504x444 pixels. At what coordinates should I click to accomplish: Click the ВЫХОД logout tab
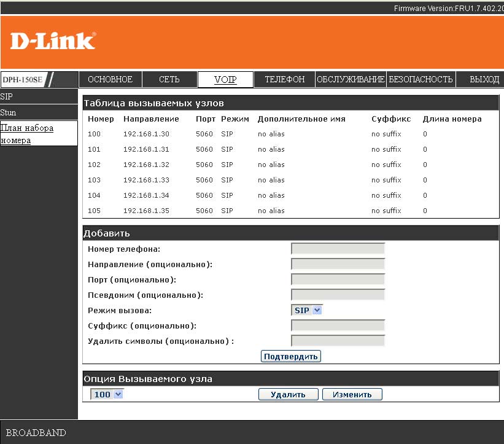tap(484, 79)
